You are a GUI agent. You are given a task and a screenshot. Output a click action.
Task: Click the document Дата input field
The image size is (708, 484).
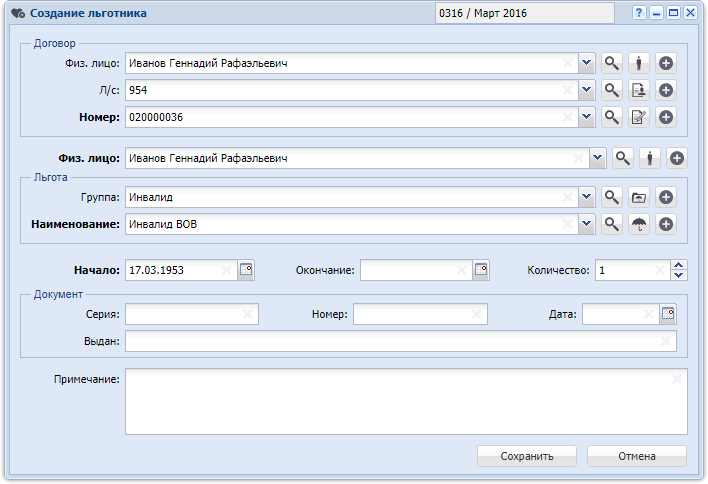pyautogui.click(x=621, y=314)
